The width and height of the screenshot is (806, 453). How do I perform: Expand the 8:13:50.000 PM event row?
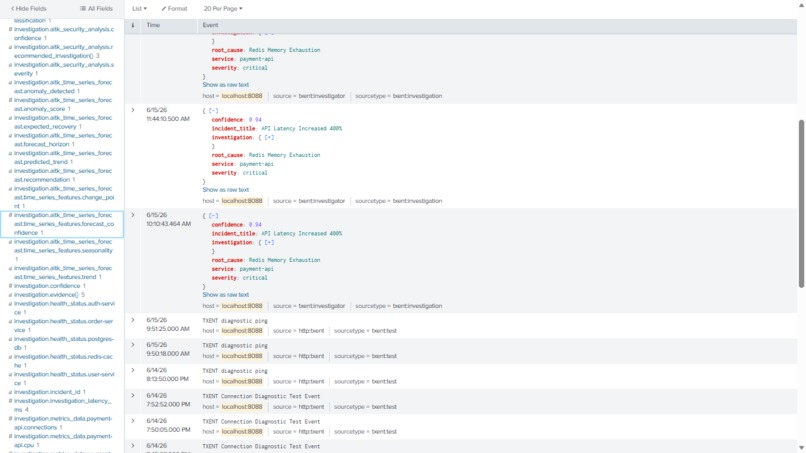[x=133, y=370]
